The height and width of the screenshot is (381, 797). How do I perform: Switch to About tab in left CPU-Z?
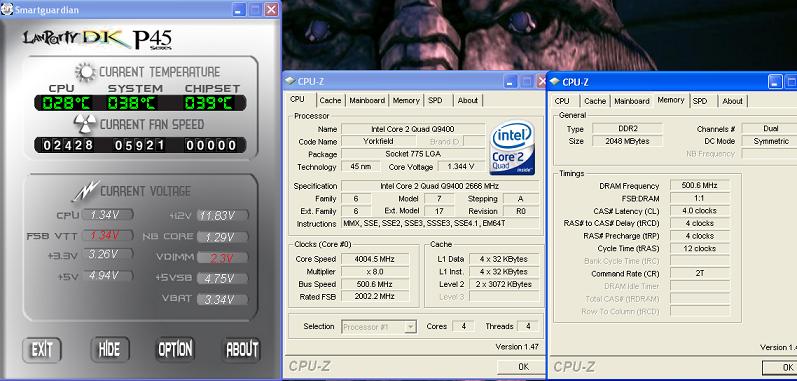[468, 101]
